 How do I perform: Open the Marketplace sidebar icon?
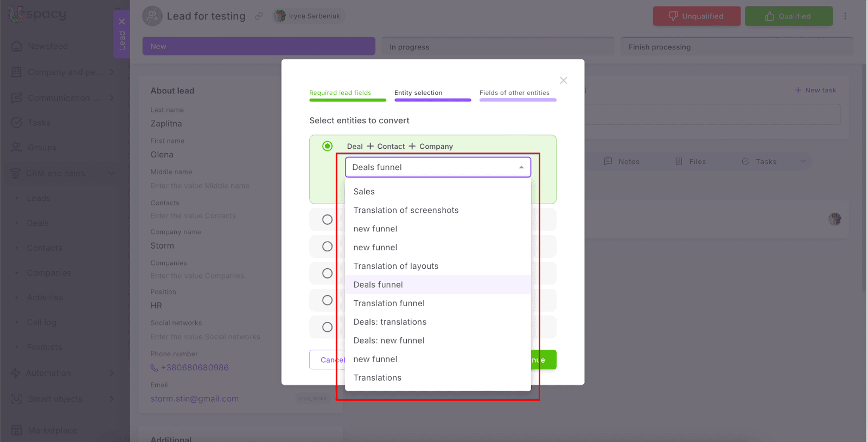pyautogui.click(x=17, y=430)
